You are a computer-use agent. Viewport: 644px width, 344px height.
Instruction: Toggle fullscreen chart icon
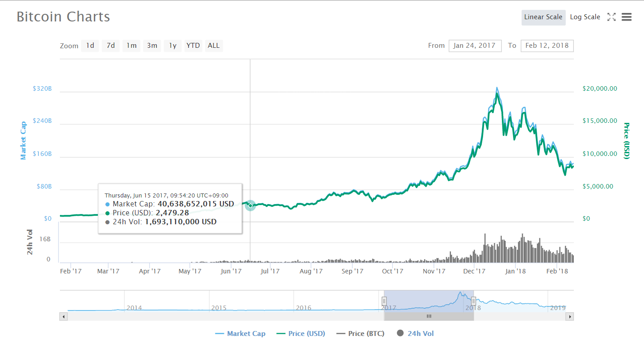(x=611, y=17)
